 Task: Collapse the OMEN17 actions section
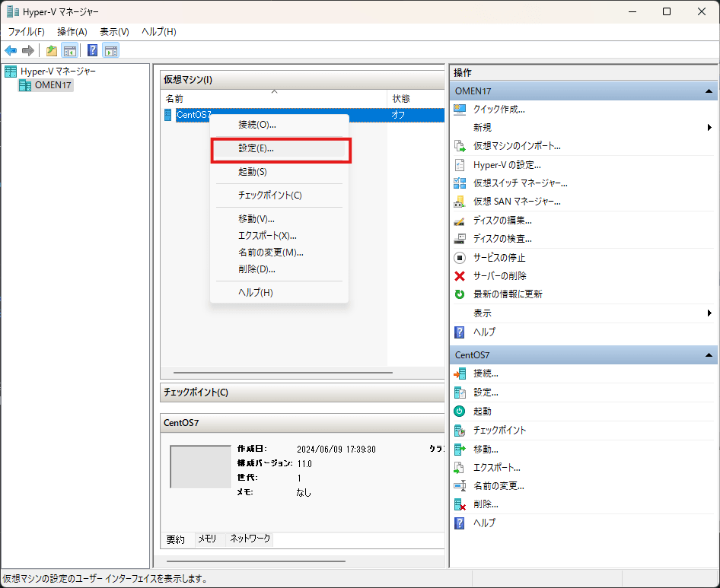click(709, 91)
